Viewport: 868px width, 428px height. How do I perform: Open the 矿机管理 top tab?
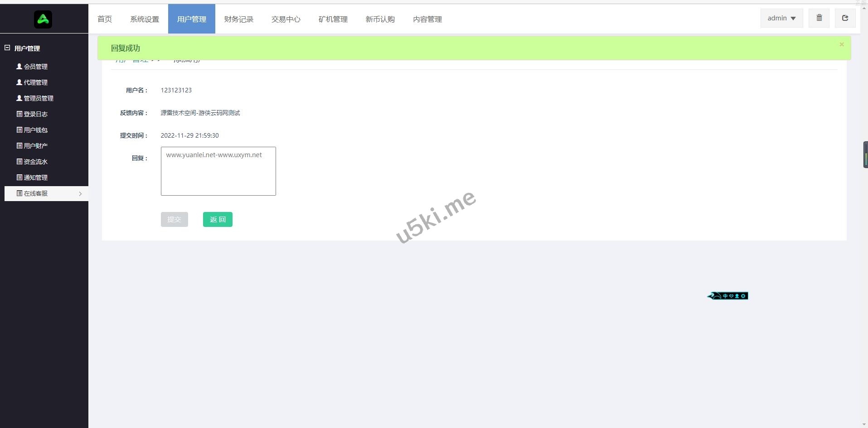(x=333, y=19)
